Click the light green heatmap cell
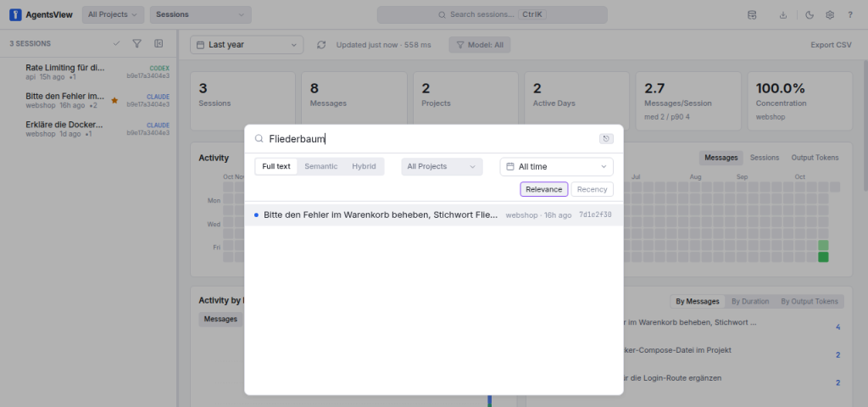868x407 pixels. pos(823,245)
